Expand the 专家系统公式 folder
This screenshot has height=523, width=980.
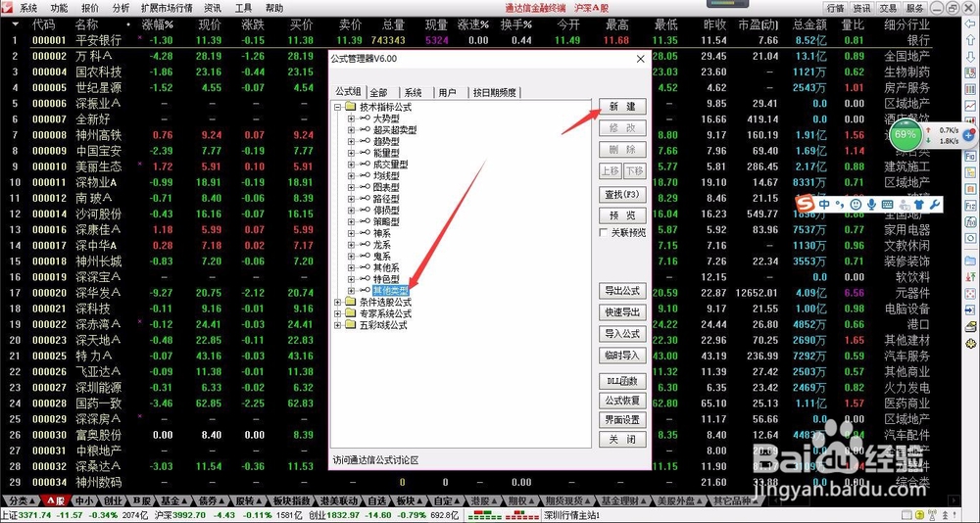click(337, 313)
